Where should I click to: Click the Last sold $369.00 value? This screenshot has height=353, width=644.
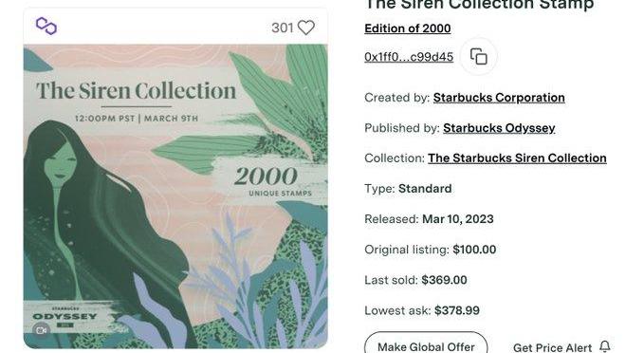pos(444,280)
